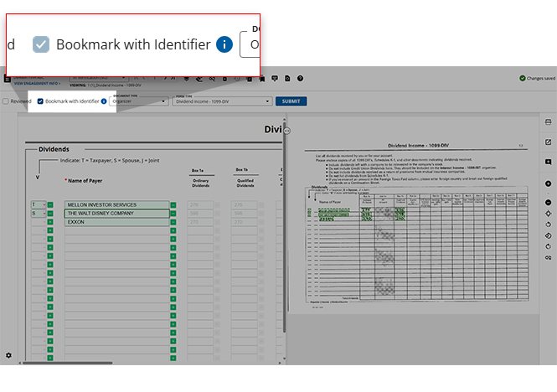
Task: Select the MELLON INVESTOR SERVICES payer field
Action: pos(117,204)
